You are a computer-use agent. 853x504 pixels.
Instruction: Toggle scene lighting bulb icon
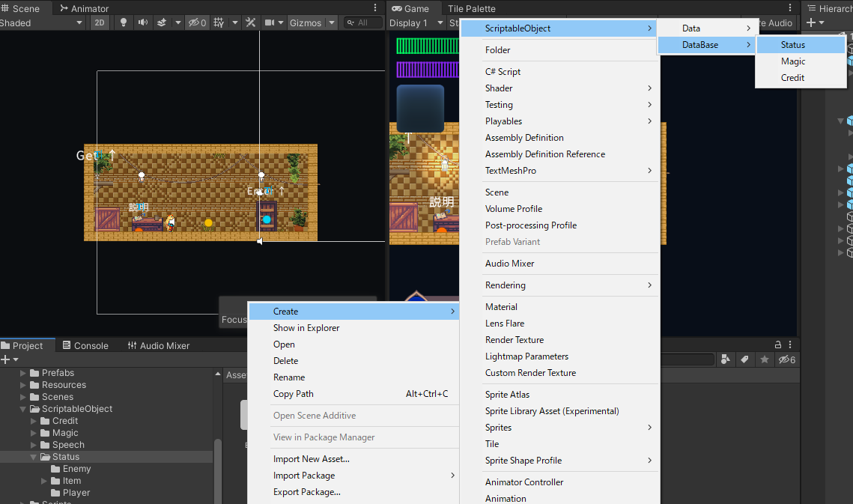[x=122, y=22]
